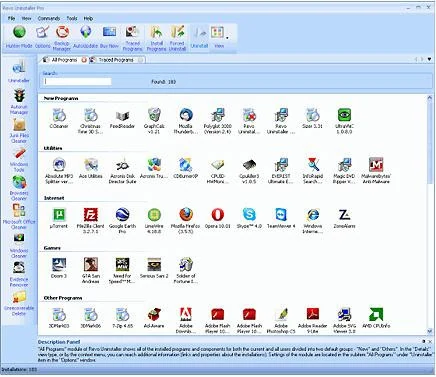Click Install Programs toolbar button
This screenshot has height=377, width=436.
156,38
